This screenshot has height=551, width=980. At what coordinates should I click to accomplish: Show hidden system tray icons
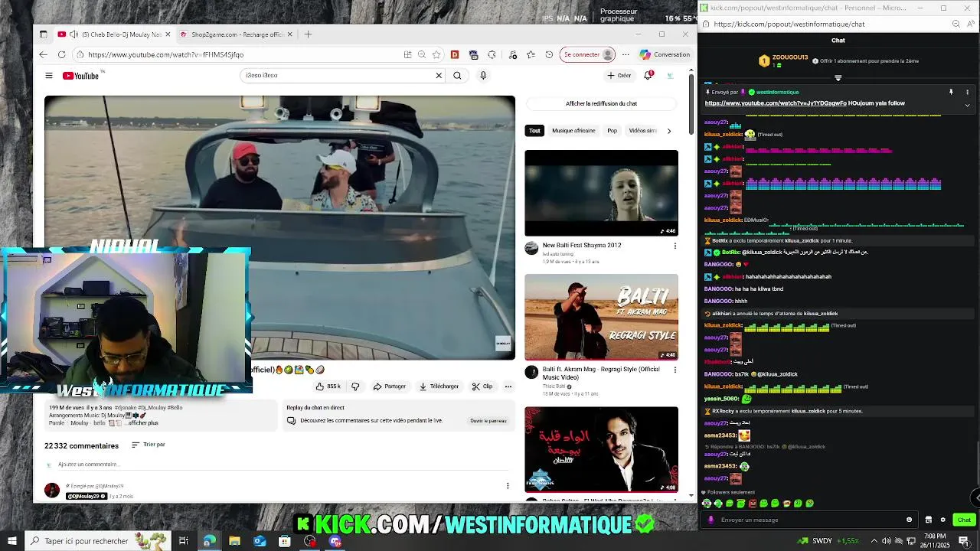(x=874, y=541)
